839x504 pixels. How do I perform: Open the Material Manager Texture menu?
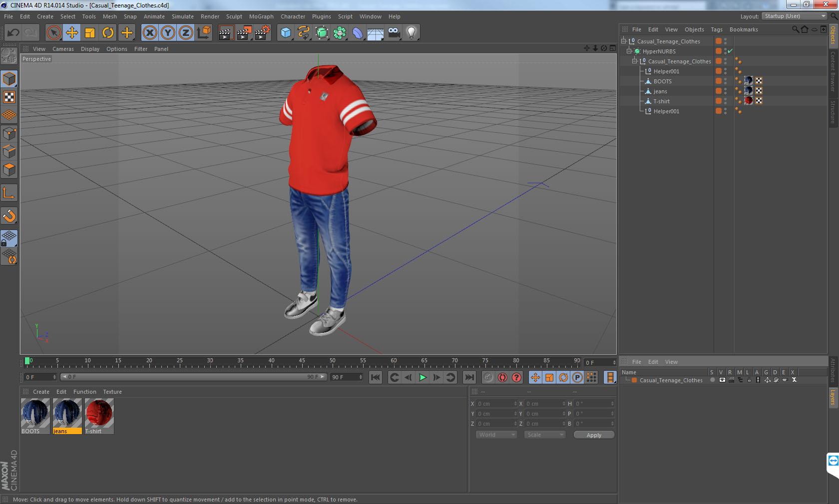(112, 392)
